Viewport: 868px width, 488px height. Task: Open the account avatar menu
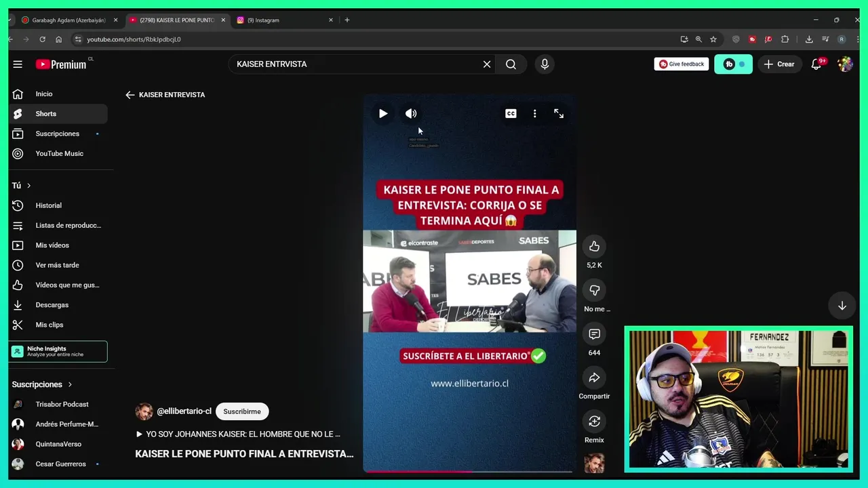[x=845, y=64]
